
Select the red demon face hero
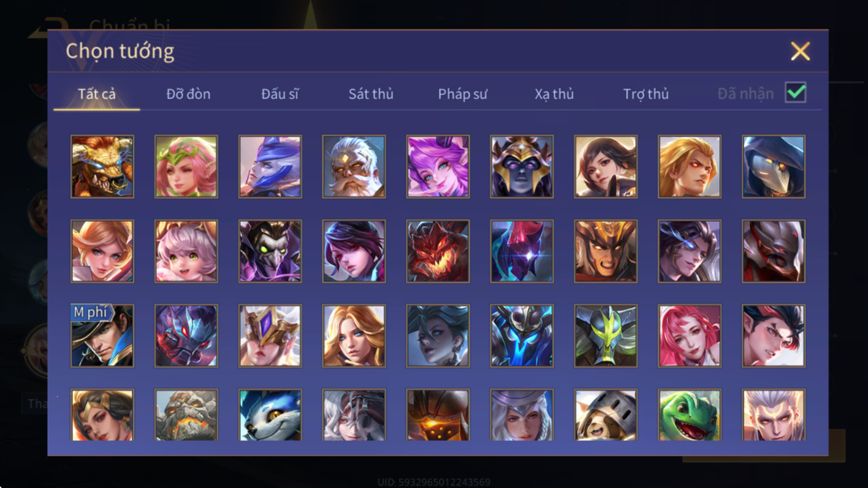[437, 251]
